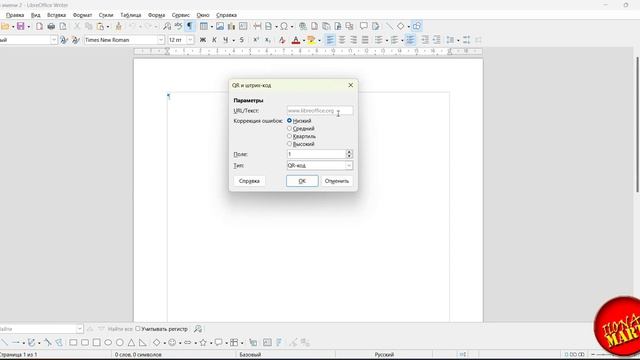Open the Таблица menu

(x=131, y=15)
